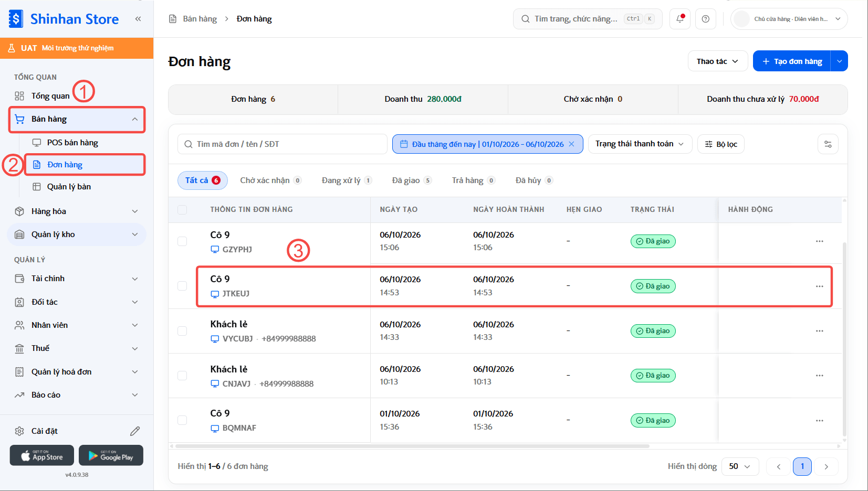Tick the select-all orders checkbox
The height and width of the screenshot is (491, 868).
(x=182, y=210)
